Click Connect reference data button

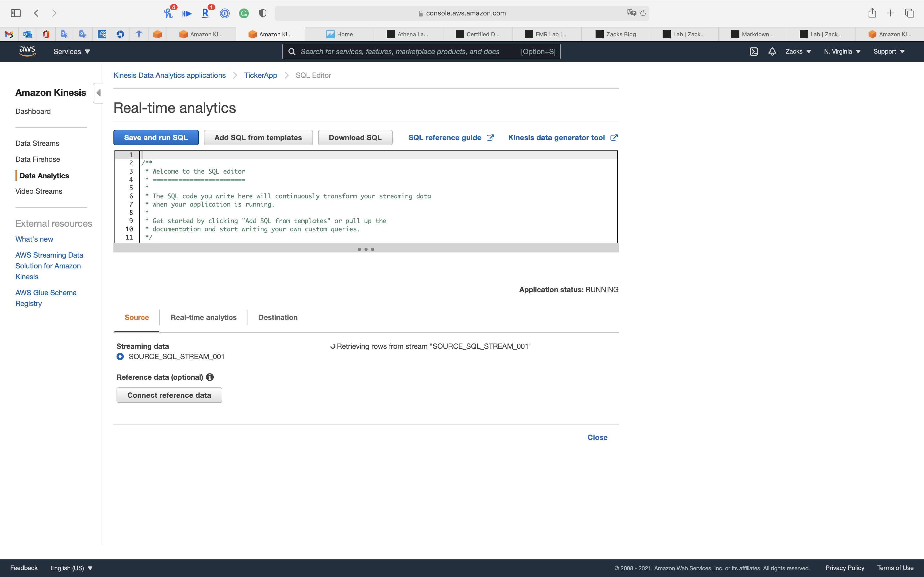[x=169, y=395]
